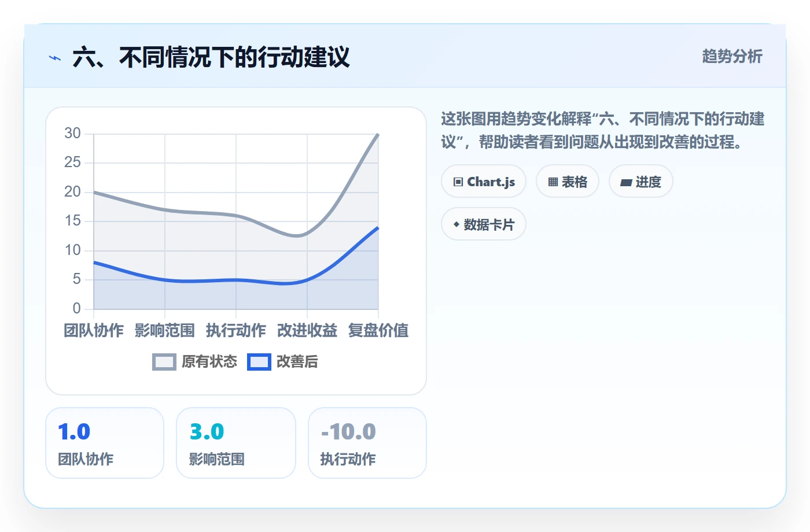Image resolution: width=810 pixels, height=532 pixels.
Task: Click the chart description paragraph
Action: click(x=603, y=131)
